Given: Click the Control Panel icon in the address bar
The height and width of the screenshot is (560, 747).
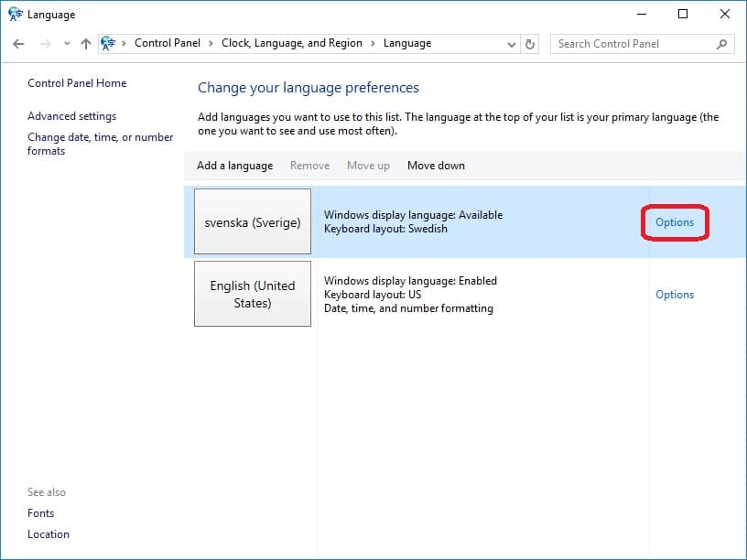Looking at the screenshot, I should pos(109,42).
